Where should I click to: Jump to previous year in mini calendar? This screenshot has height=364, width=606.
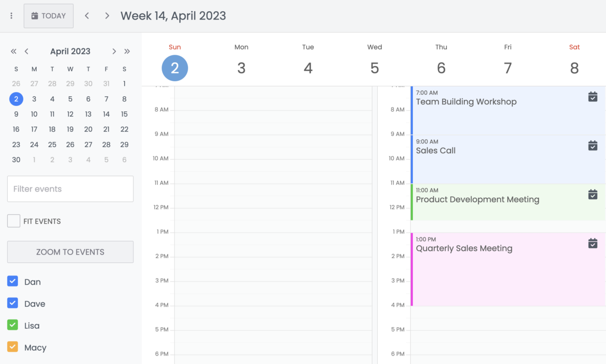point(14,51)
